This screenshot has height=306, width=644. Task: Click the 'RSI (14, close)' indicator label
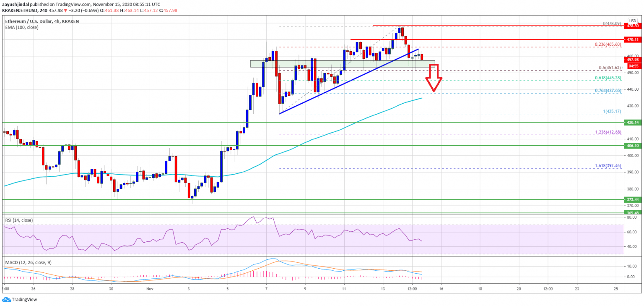click(x=20, y=220)
